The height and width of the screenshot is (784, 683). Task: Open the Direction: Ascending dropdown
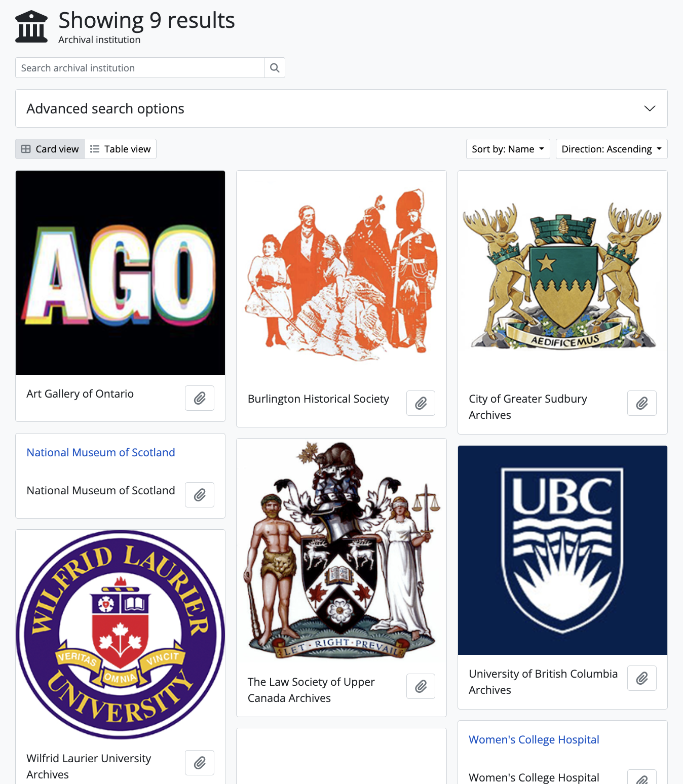611,149
